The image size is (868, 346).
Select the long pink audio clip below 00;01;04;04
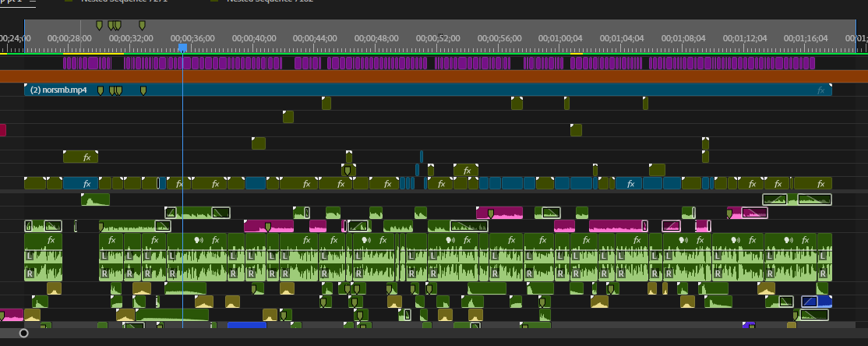619,226
